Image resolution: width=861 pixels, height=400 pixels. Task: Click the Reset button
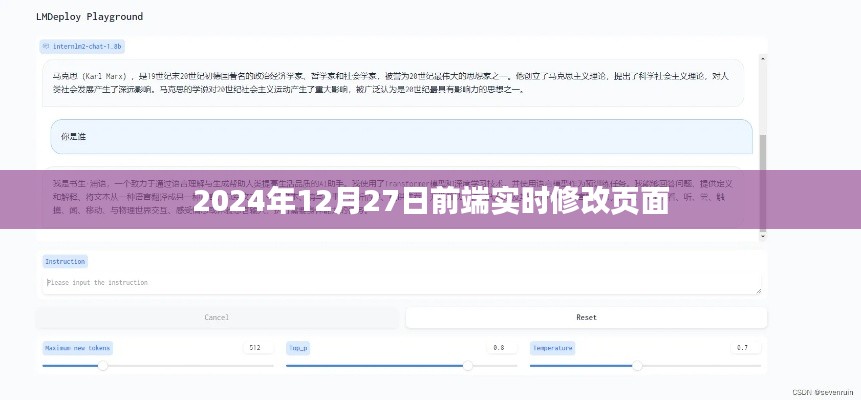(586, 317)
